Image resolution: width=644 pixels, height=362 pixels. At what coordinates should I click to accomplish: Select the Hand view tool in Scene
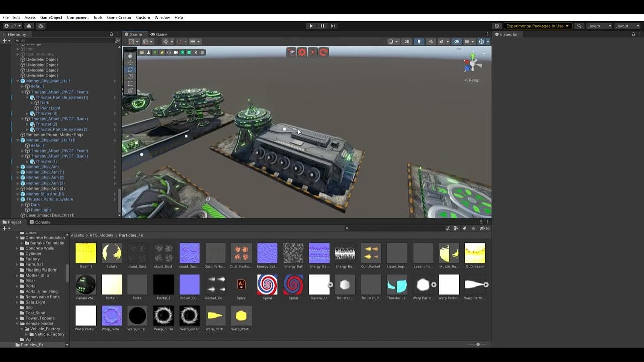[x=130, y=55]
